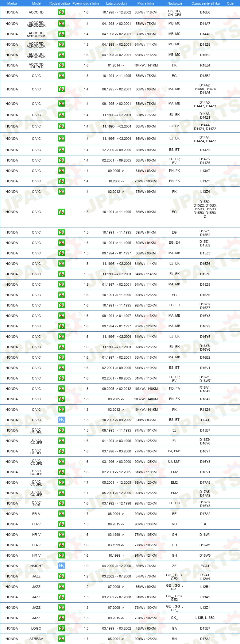Click engine power 96kW / 130KM
This screenshot has width=240, height=644.
(x=145, y=524)
